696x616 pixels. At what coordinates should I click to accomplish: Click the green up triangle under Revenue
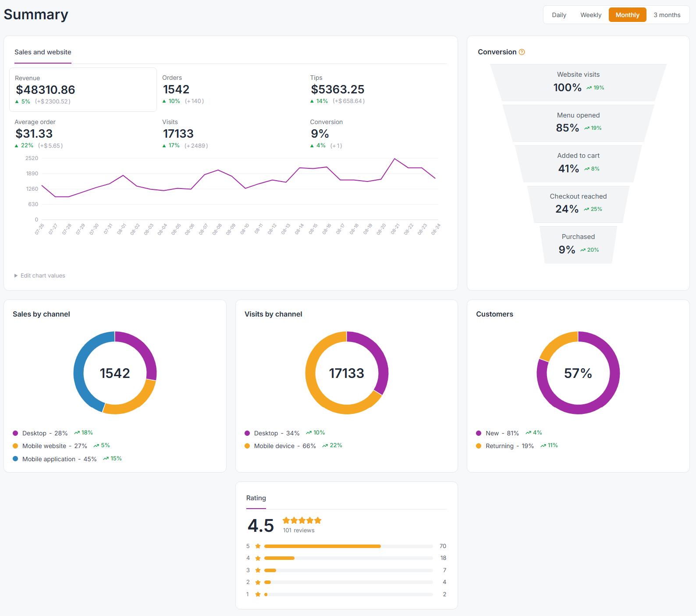[x=17, y=102]
